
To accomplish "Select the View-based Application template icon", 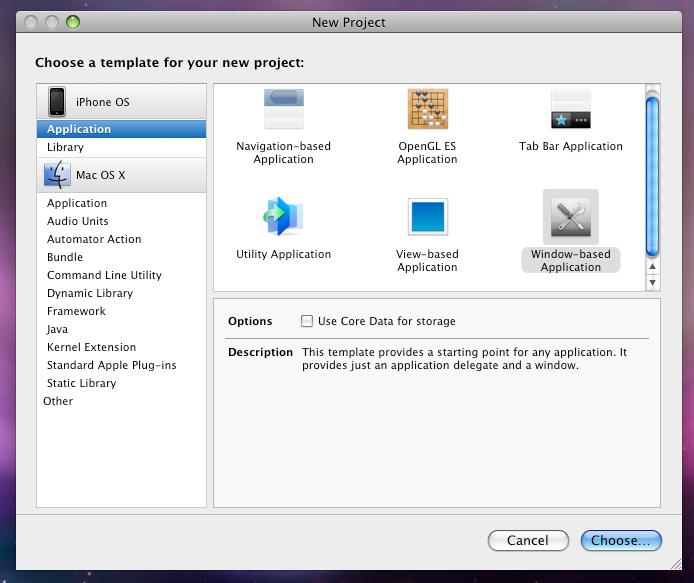I will click(428, 216).
